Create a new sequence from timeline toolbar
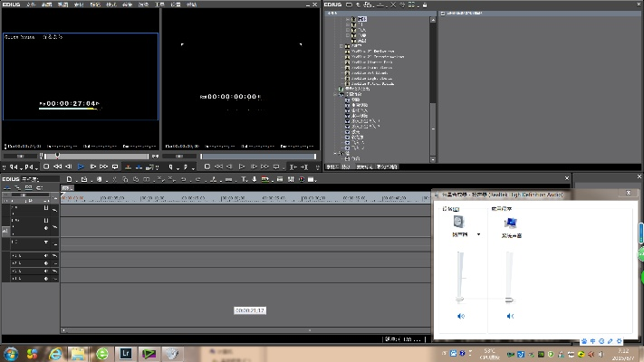The image size is (644, 362). coord(69,179)
